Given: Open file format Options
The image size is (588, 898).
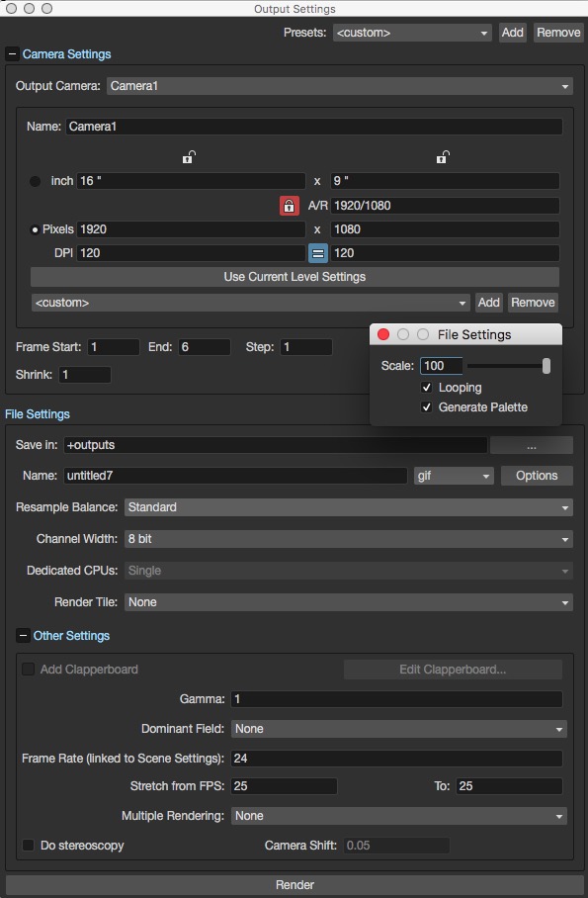Looking at the screenshot, I should [x=537, y=476].
